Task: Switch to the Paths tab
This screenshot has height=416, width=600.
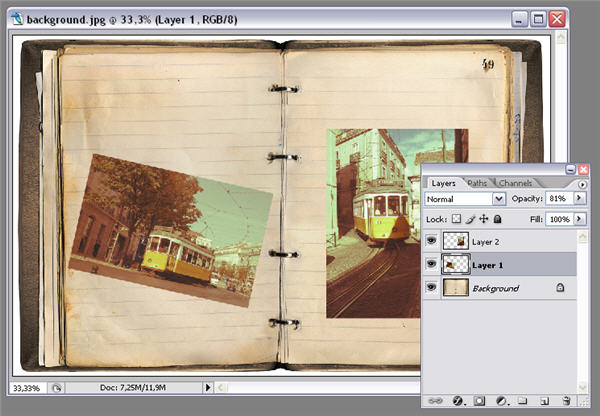Action: click(477, 183)
